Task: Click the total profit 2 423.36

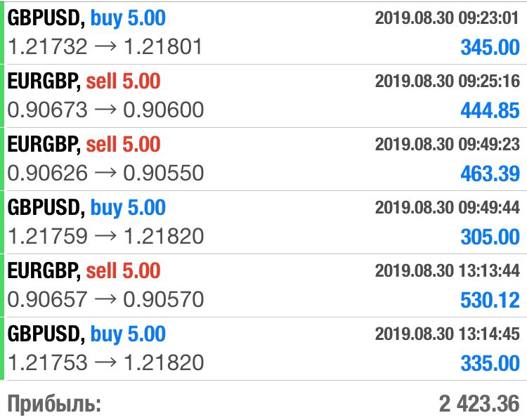Action: [479, 403]
